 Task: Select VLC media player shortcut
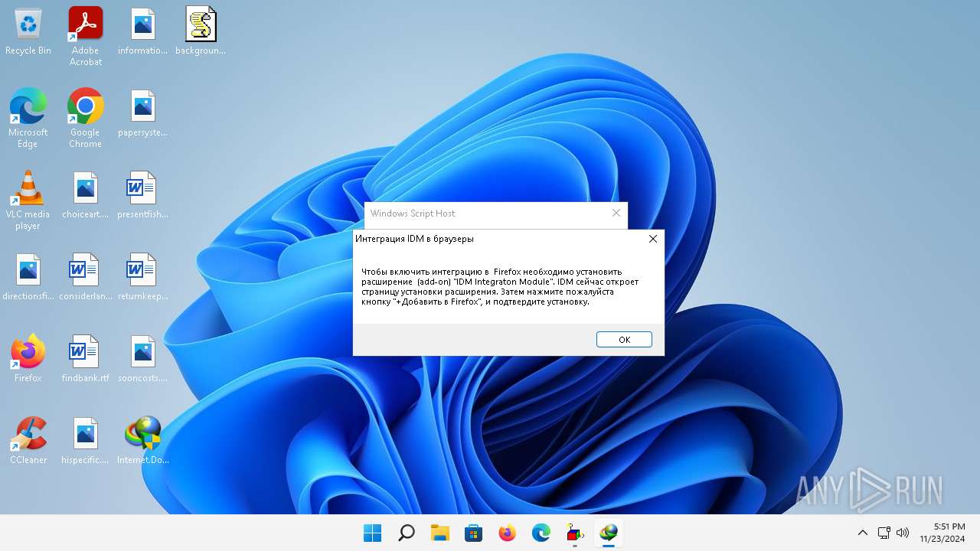tap(28, 201)
